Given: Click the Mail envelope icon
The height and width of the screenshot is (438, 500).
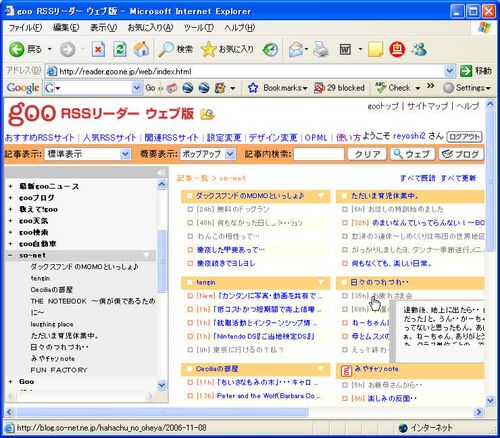Looking at the screenshot, I should click(296, 50).
